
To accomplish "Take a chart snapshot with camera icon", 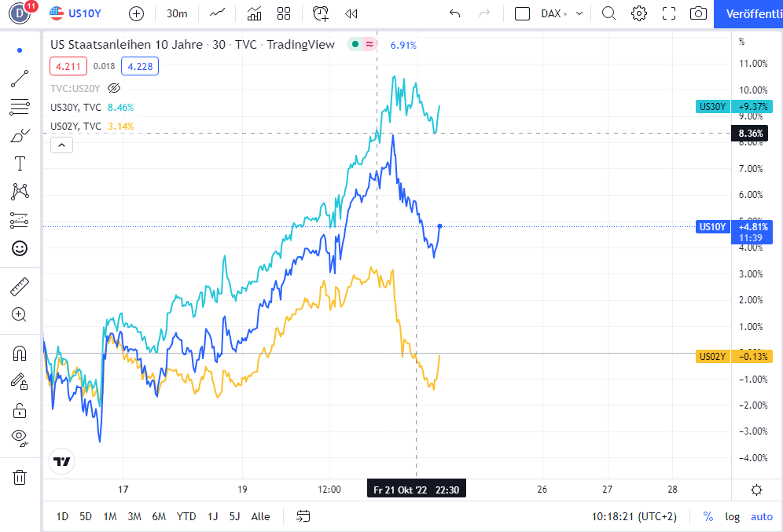I will (697, 13).
